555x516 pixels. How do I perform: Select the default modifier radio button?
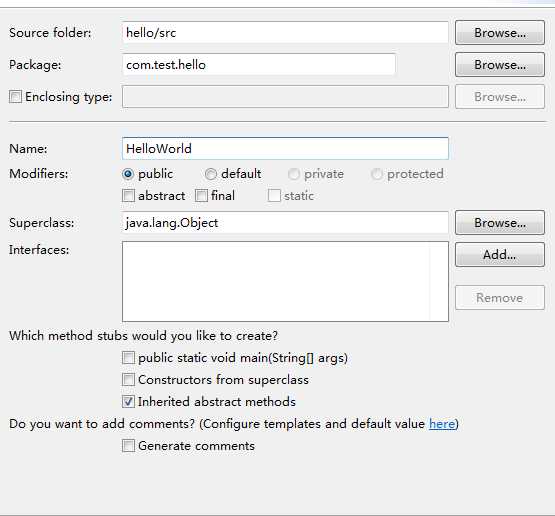[x=211, y=174]
